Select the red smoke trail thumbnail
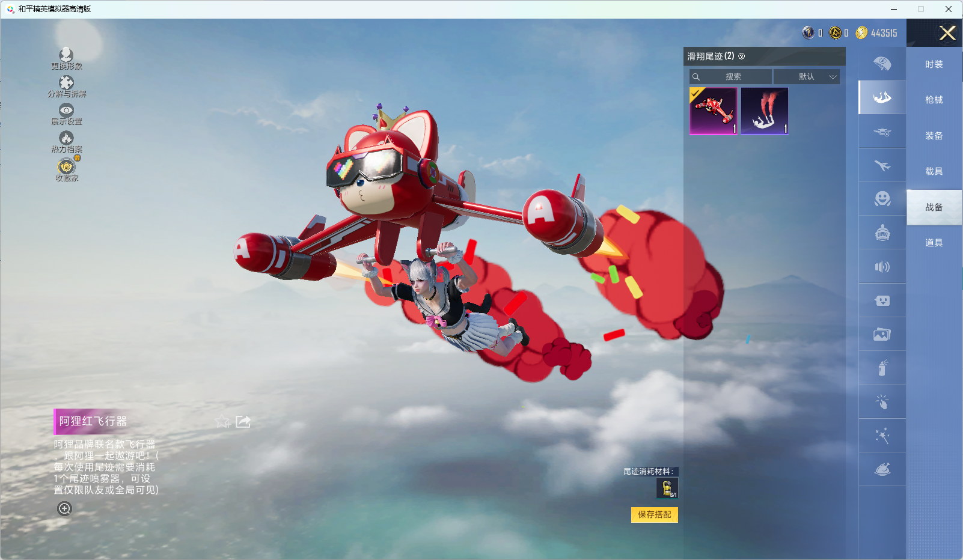This screenshot has width=963, height=560. 764,111
